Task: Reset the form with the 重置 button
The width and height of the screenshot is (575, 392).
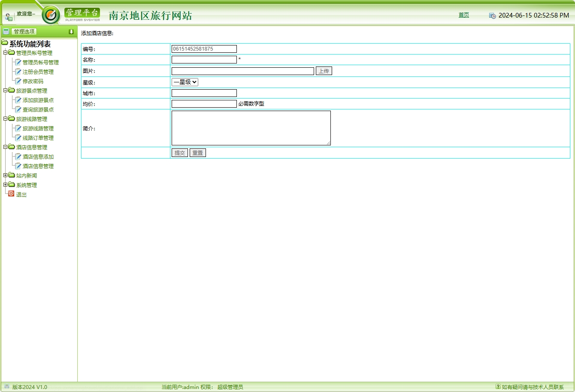Action: (x=198, y=153)
